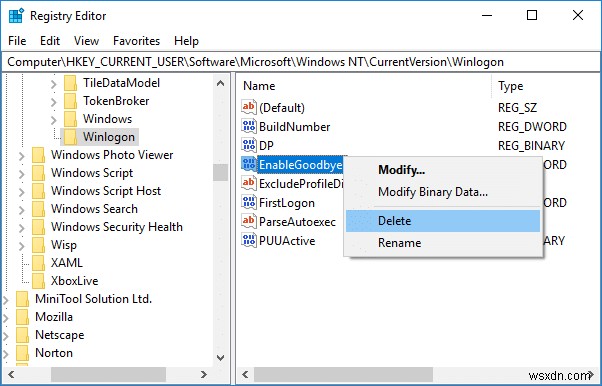This screenshot has height=386, width=602.
Task: Click the values pane horizontal scroll left arrow
Action: pos(245,374)
